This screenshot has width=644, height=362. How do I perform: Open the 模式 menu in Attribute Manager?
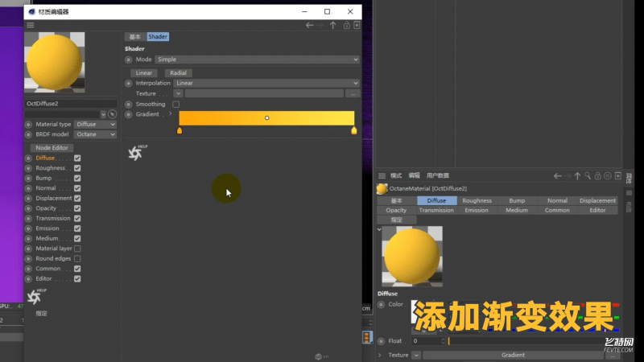[x=396, y=175]
